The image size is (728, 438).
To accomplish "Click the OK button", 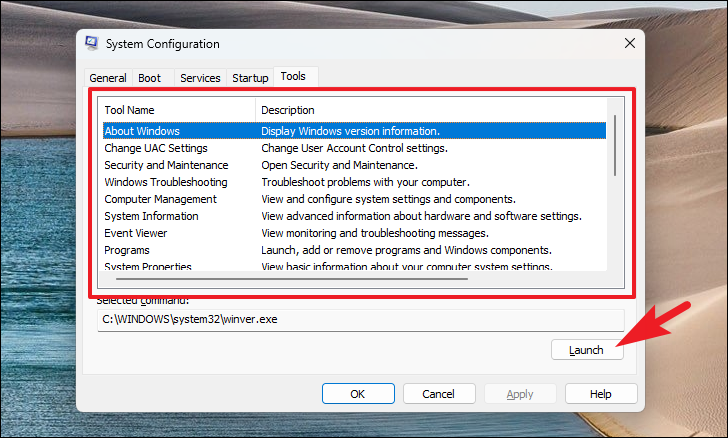I will [x=358, y=394].
